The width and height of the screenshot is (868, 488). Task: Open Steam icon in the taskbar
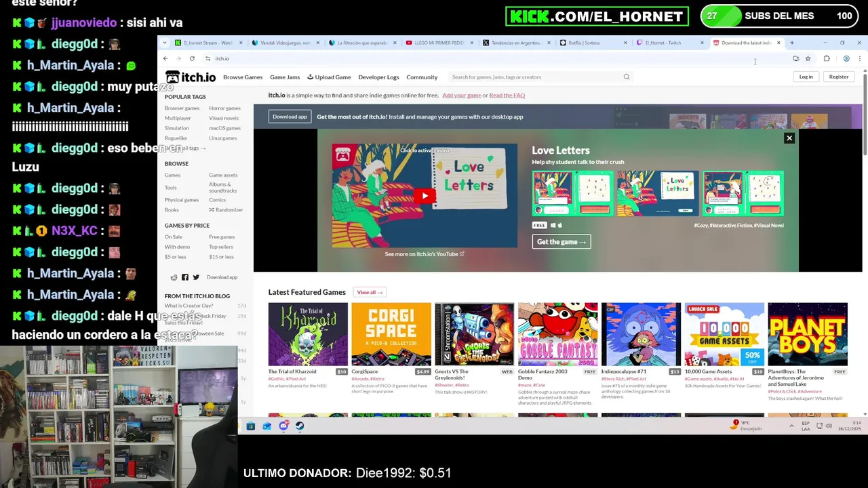300,426
